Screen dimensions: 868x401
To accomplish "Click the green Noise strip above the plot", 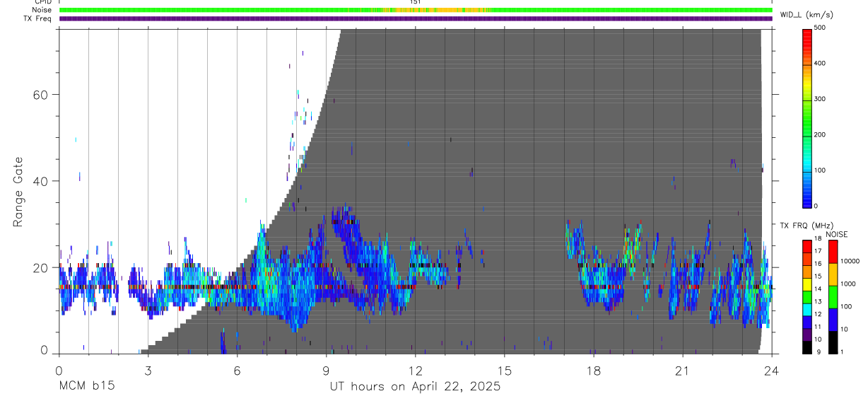I will (416, 10).
